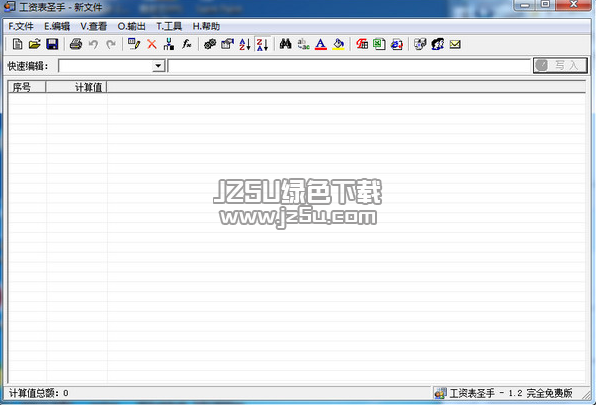Minimize the 工资表圣手 window
This screenshot has height=405, width=596.
click(x=525, y=5)
